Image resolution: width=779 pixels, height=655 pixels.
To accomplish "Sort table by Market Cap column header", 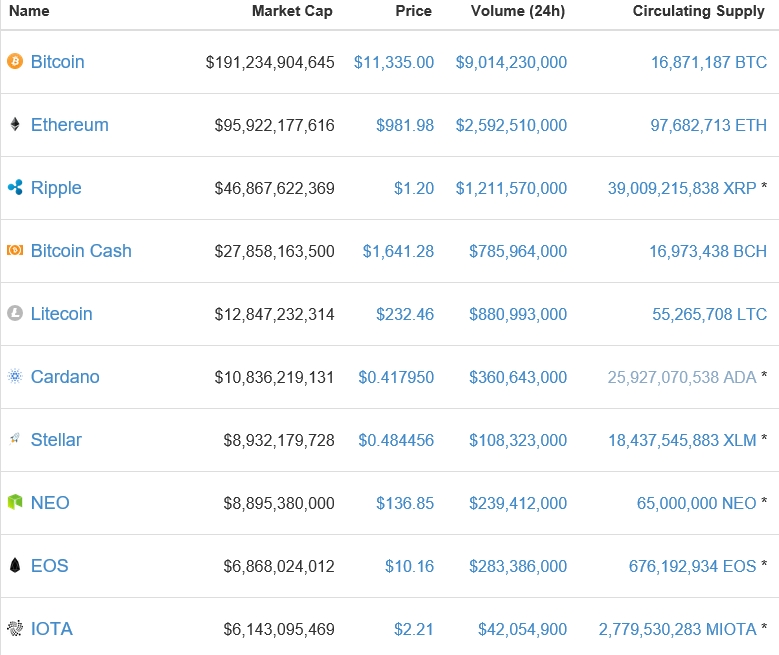I will click(292, 11).
